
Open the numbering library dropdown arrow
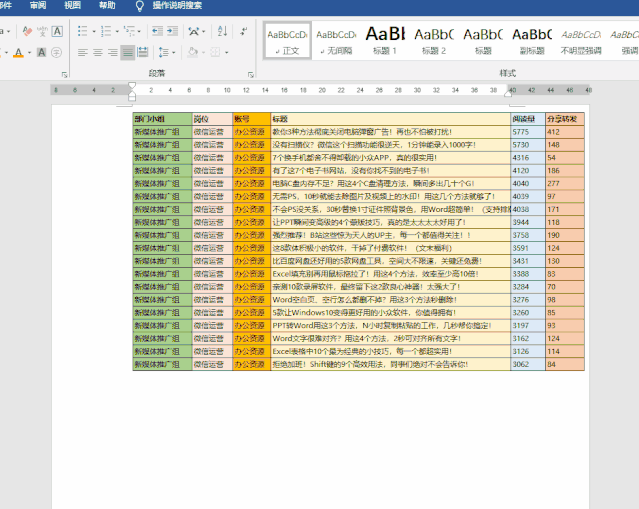pos(117,31)
